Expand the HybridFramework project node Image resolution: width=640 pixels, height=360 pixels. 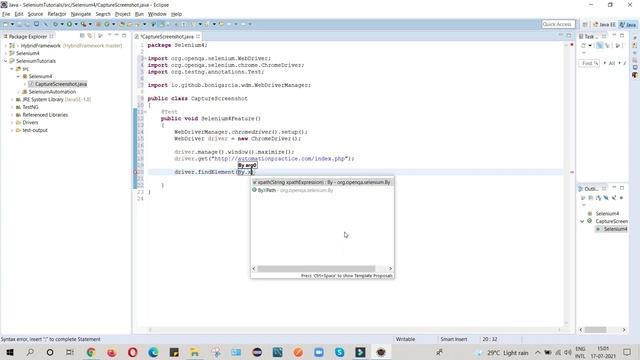click(x=6, y=46)
